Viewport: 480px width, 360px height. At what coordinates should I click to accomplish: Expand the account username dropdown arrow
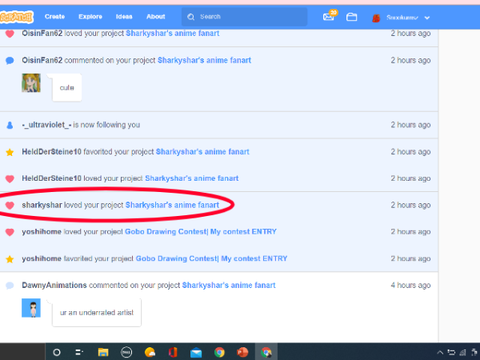tap(427, 18)
